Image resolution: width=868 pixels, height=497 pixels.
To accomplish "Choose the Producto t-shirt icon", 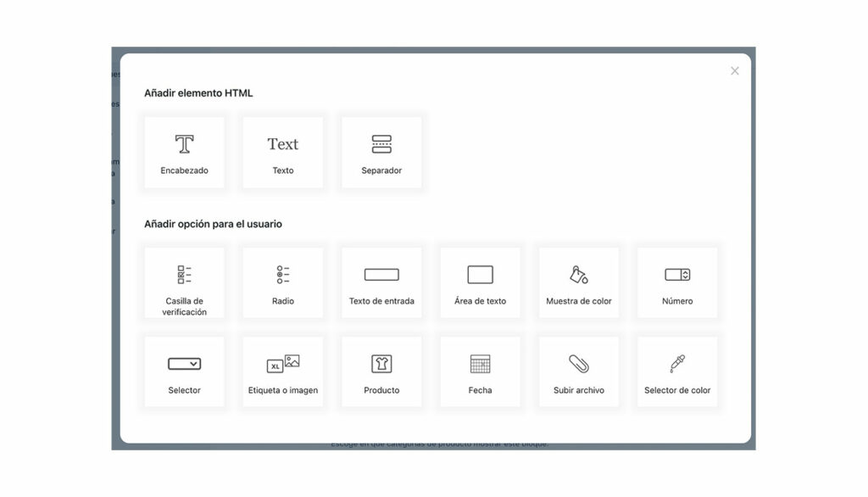I will pyautogui.click(x=381, y=363).
